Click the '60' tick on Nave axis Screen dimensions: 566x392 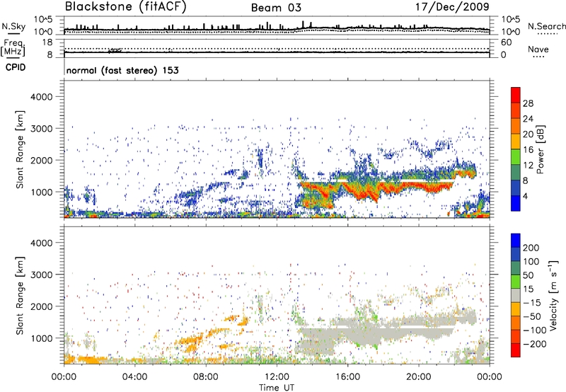coord(506,42)
